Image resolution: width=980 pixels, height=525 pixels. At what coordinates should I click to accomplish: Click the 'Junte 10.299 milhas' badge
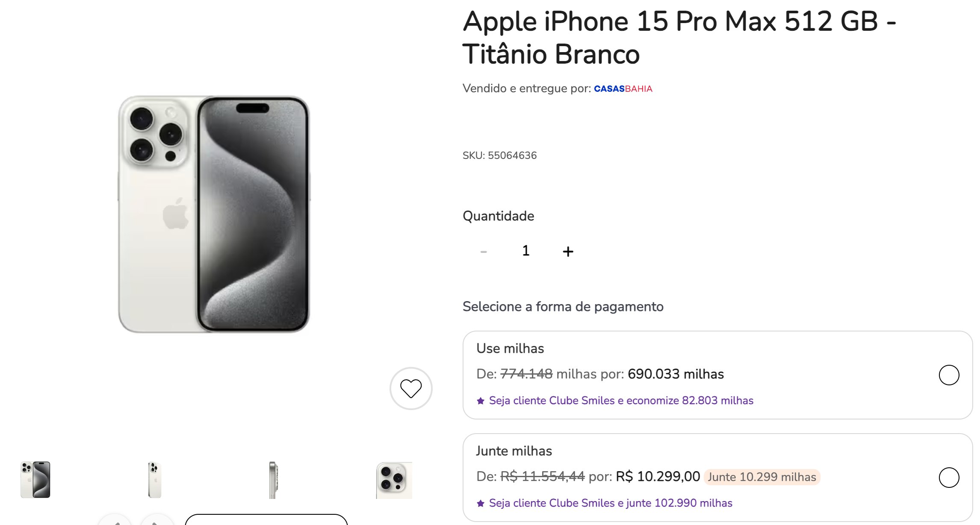coord(762,477)
